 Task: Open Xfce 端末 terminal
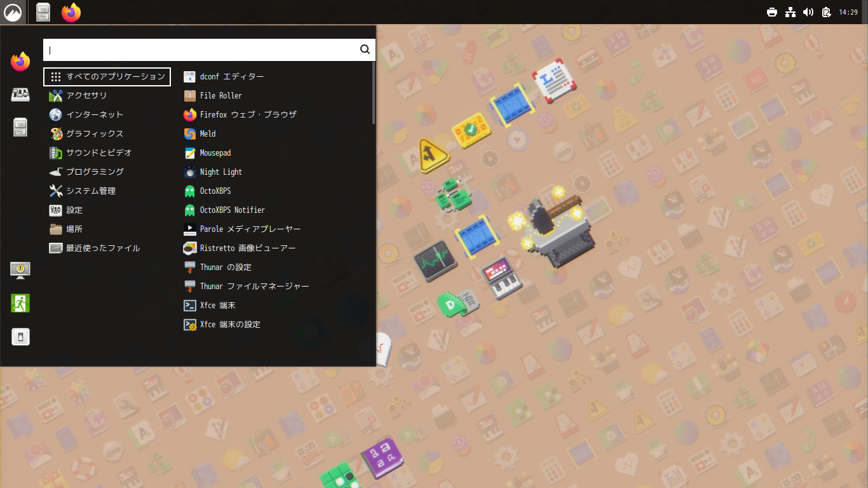click(x=275, y=305)
